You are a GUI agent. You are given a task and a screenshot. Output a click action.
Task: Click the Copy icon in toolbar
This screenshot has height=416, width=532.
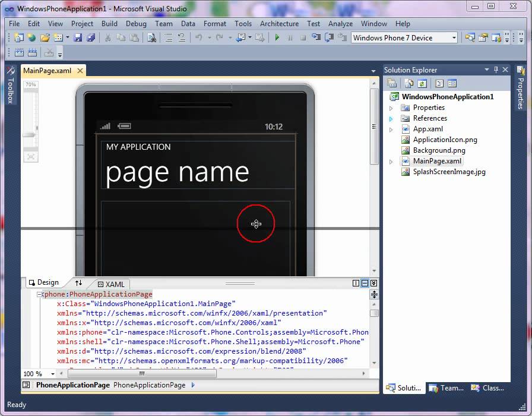pos(121,37)
